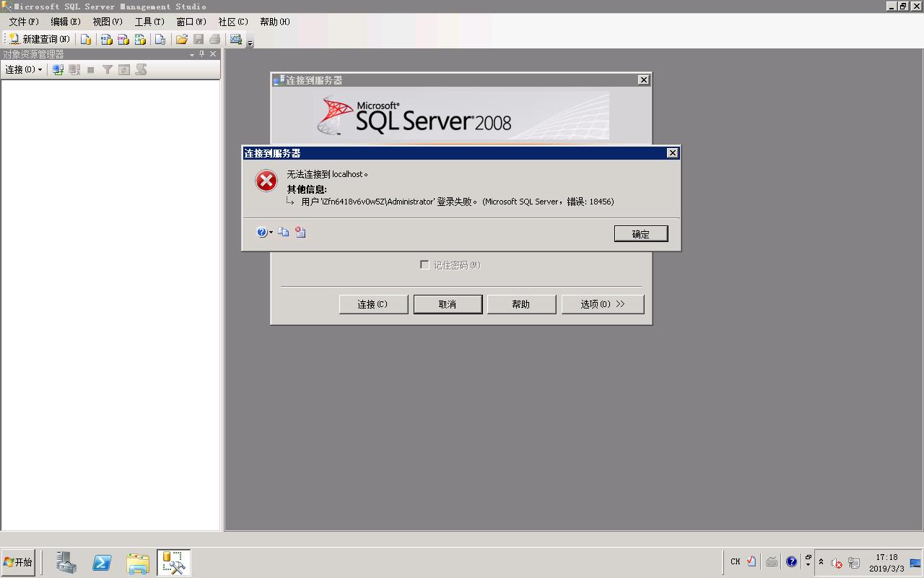The width and height of the screenshot is (924, 578).
Task: Click the 帮助 button in connect dialog
Action: (x=521, y=304)
